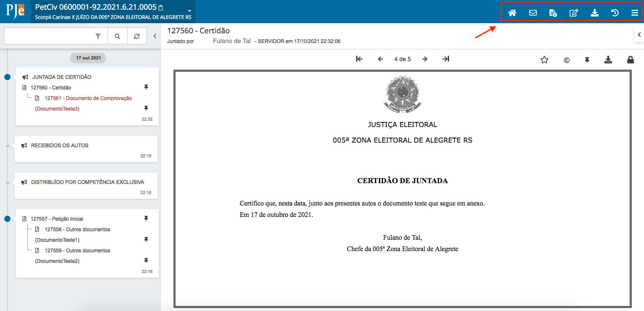Toggle pin beside (DocumentoTeste1)

(x=146, y=239)
